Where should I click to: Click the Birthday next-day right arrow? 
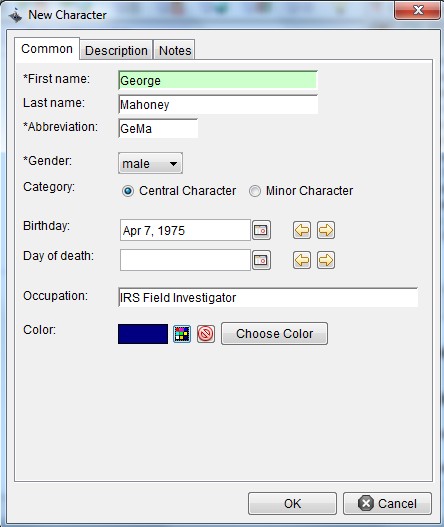[x=326, y=230]
